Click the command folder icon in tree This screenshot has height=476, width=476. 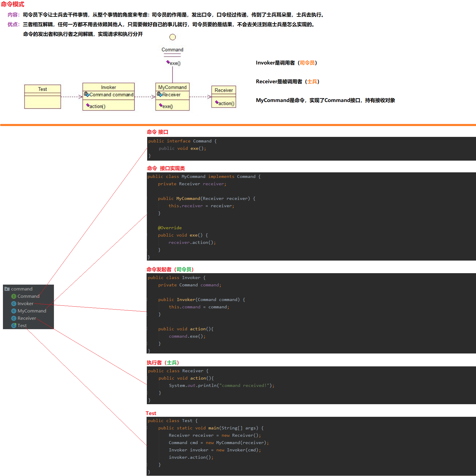point(7,289)
